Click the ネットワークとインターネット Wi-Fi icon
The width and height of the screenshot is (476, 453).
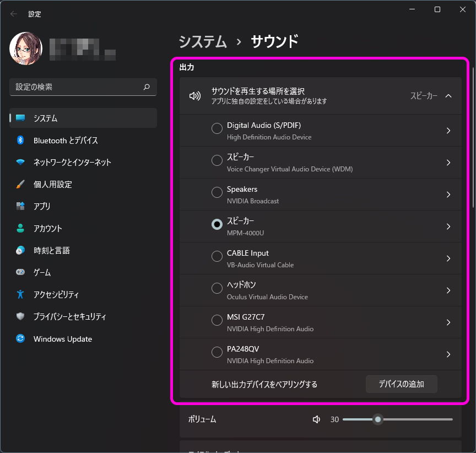(20, 163)
